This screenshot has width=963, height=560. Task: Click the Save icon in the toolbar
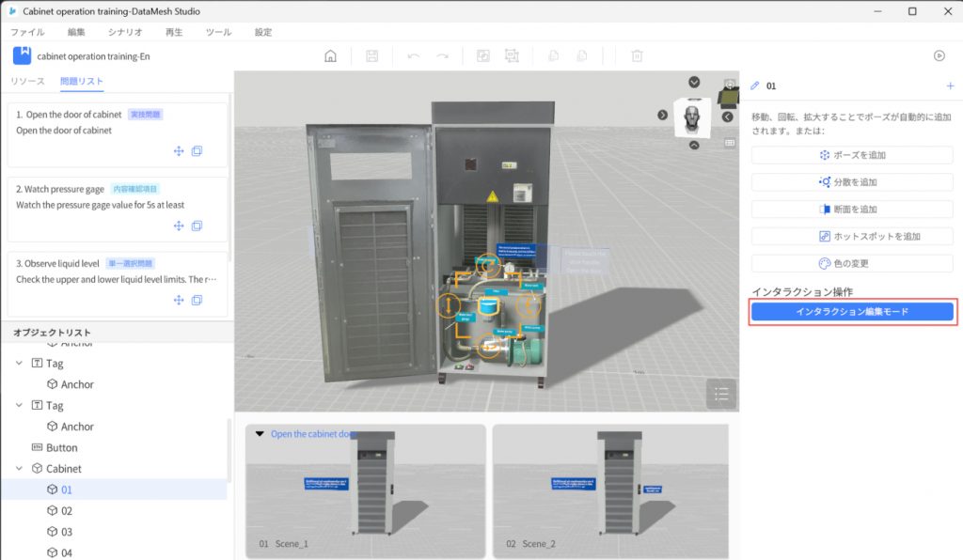tap(372, 55)
